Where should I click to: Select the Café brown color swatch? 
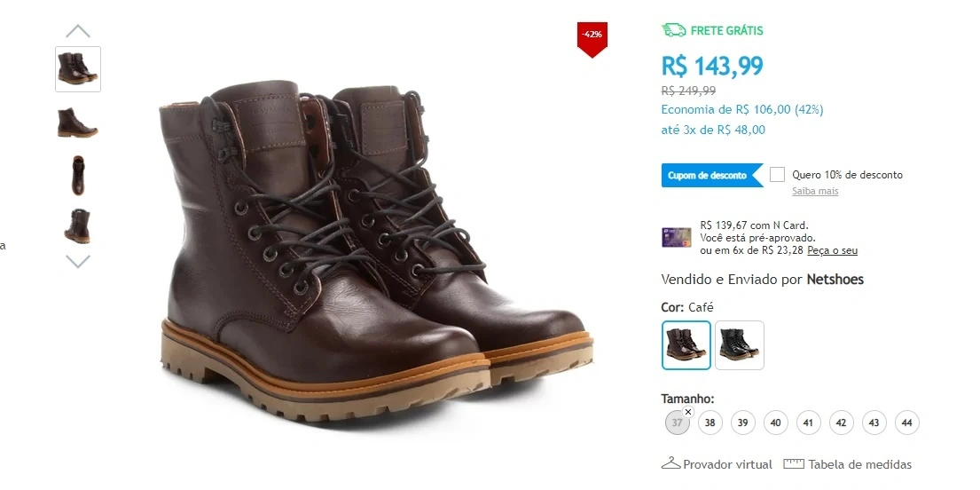pyautogui.click(x=686, y=344)
